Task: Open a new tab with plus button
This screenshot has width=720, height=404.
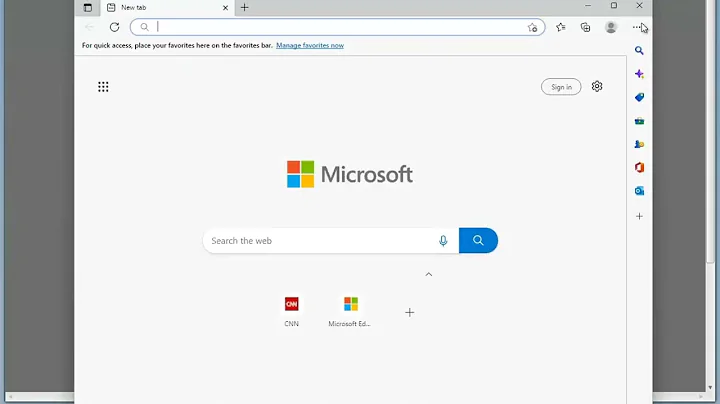Action: click(245, 7)
